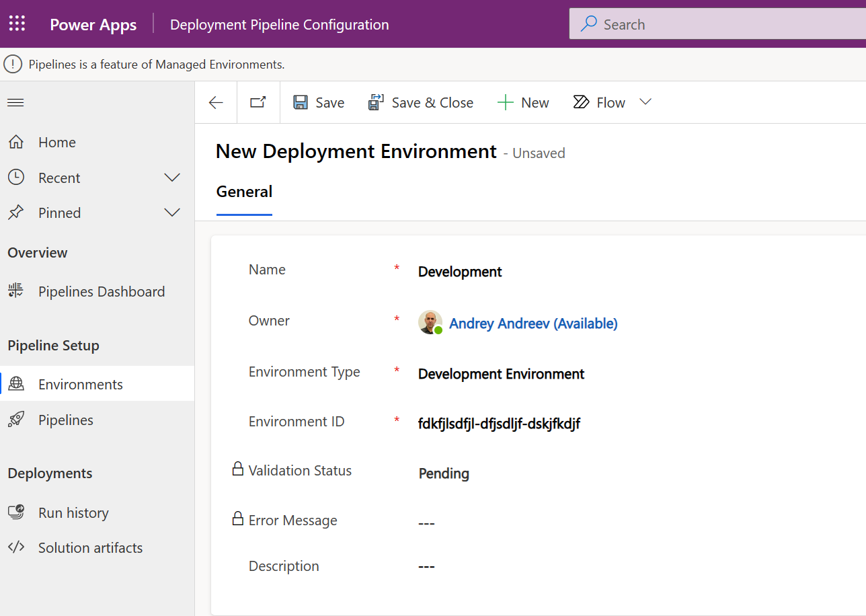Expand the Pinned section chevron
The image size is (866, 616).
172,213
